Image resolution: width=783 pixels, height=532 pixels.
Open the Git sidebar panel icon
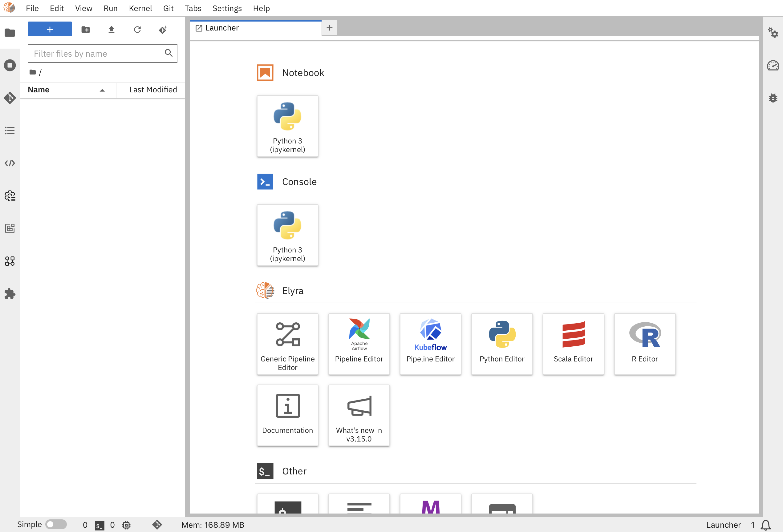coord(10,98)
